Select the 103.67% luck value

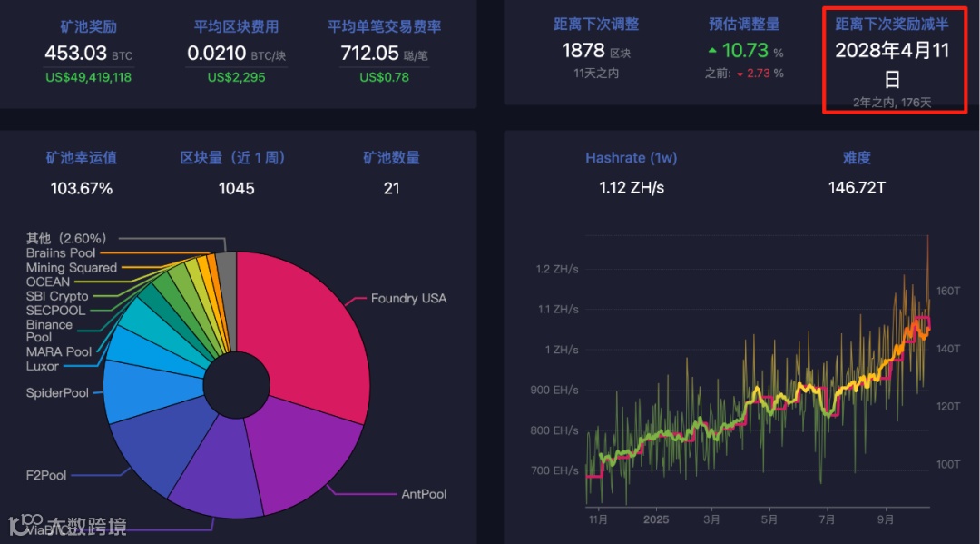pos(82,188)
